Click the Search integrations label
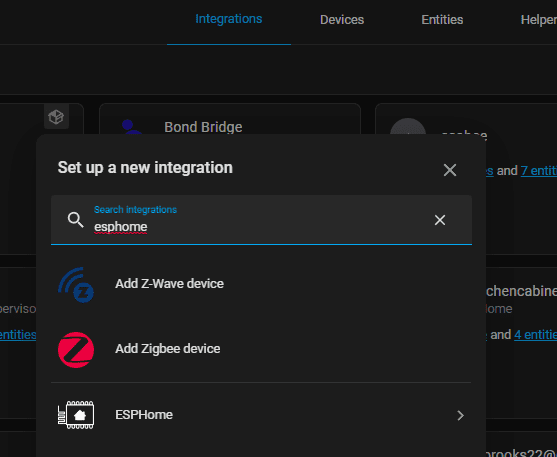The height and width of the screenshot is (457, 557). click(x=135, y=210)
